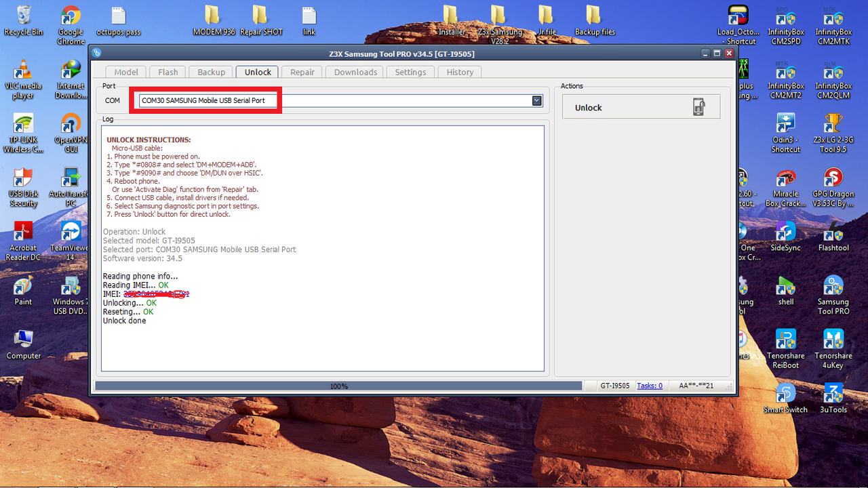The width and height of the screenshot is (868, 488).
Task: Select the InfinityBox CM2MT2 shortcut
Action: (786, 79)
